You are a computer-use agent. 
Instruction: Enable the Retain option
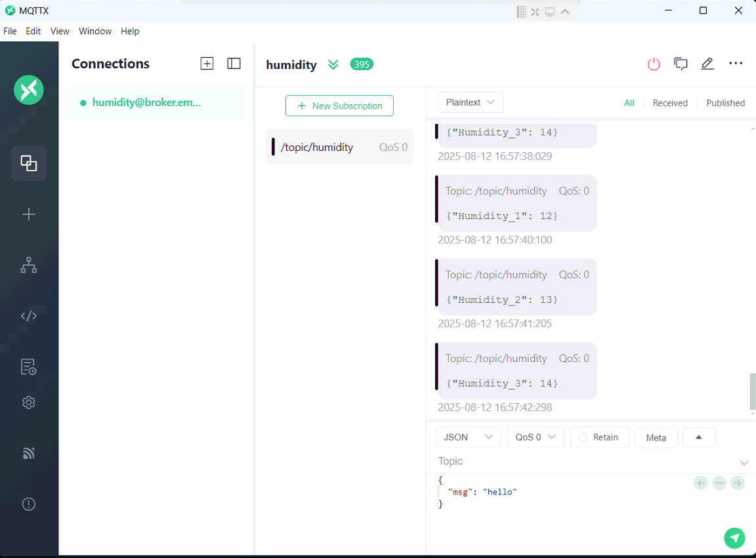click(599, 437)
